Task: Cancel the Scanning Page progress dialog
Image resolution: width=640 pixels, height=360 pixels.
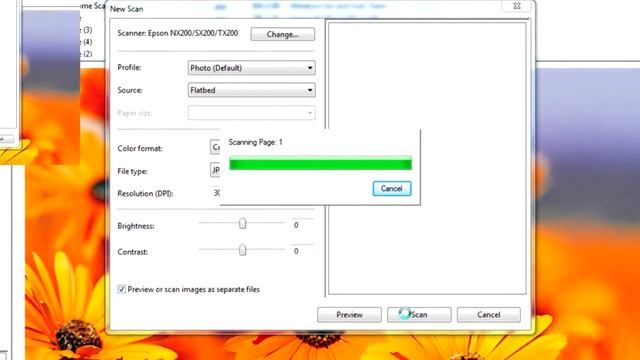Action: 391,189
